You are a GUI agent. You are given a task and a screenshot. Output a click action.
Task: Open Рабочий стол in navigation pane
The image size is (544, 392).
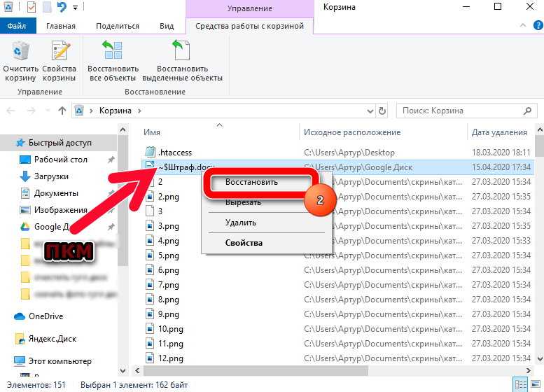(61, 160)
